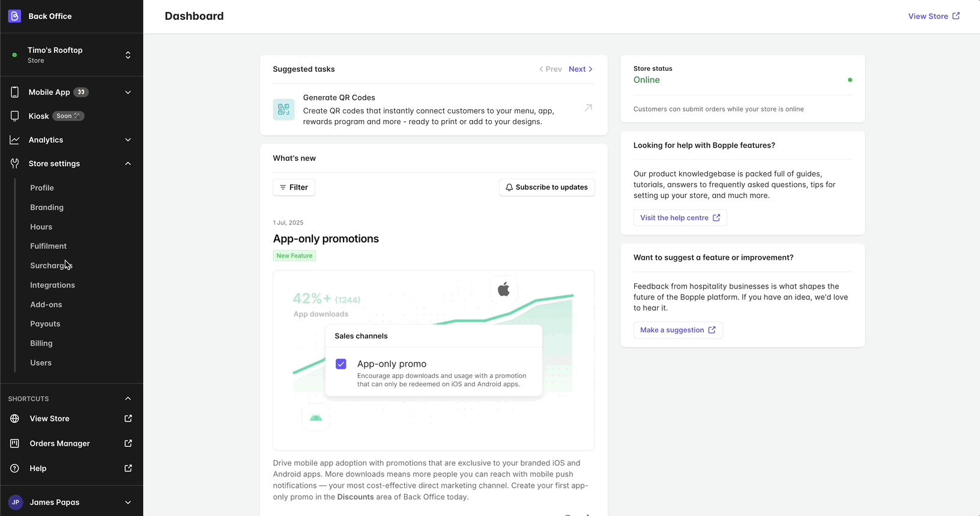Select Payouts in Store settings
This screenshot has width=980, height=516.
tap(45, 324)
